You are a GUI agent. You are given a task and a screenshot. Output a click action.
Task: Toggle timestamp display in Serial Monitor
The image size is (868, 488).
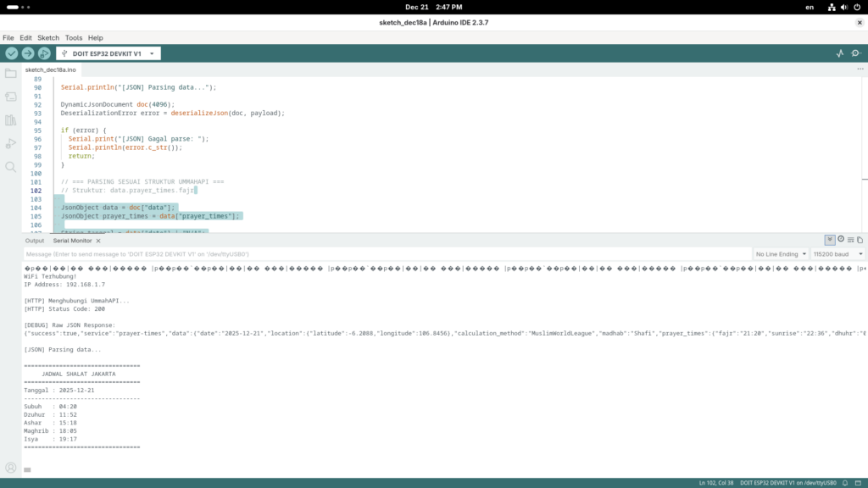[x=841, y=240]
